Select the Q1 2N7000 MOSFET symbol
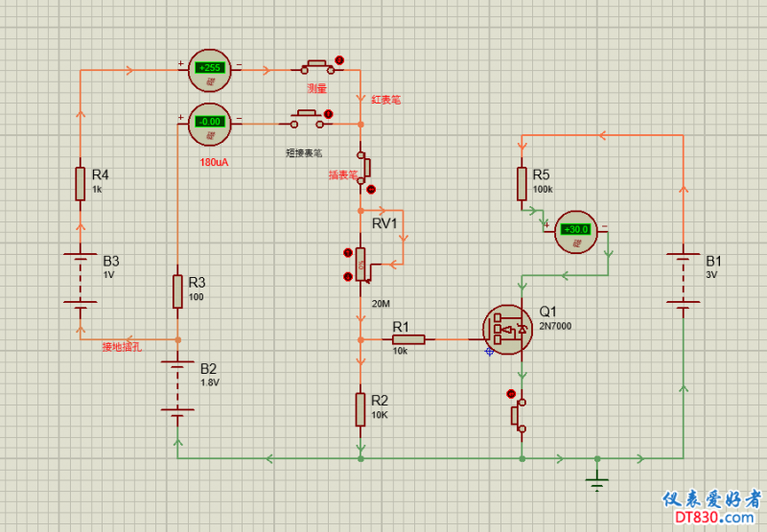This screenshot has width=767, height=532. pos(505,329)
